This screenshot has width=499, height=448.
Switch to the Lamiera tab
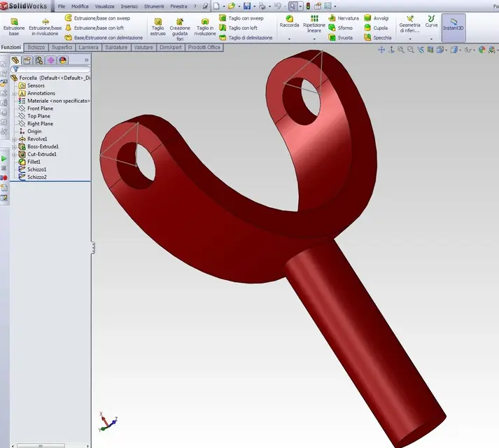[88, 48]
